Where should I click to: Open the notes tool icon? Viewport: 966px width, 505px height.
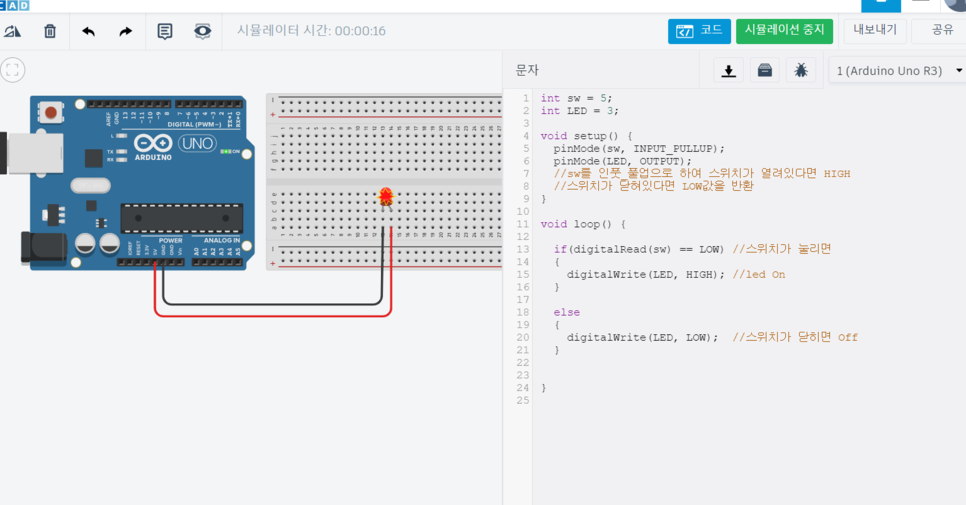coord(164,31)
